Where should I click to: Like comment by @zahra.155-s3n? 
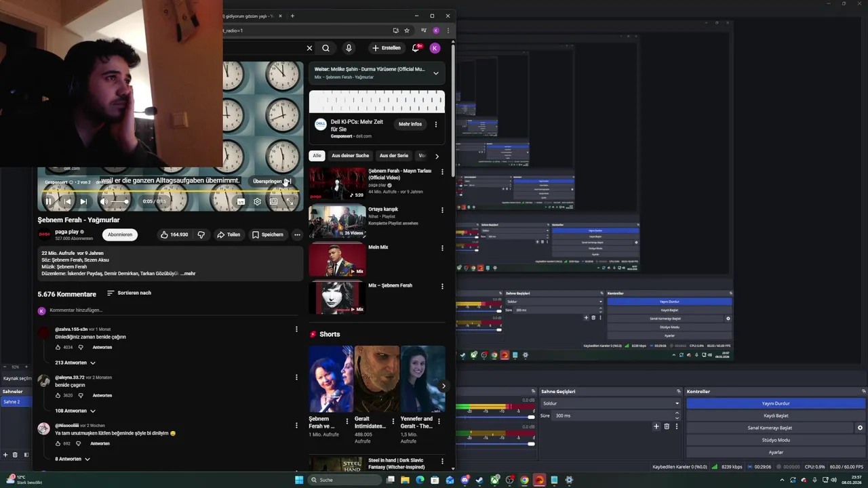58,347
